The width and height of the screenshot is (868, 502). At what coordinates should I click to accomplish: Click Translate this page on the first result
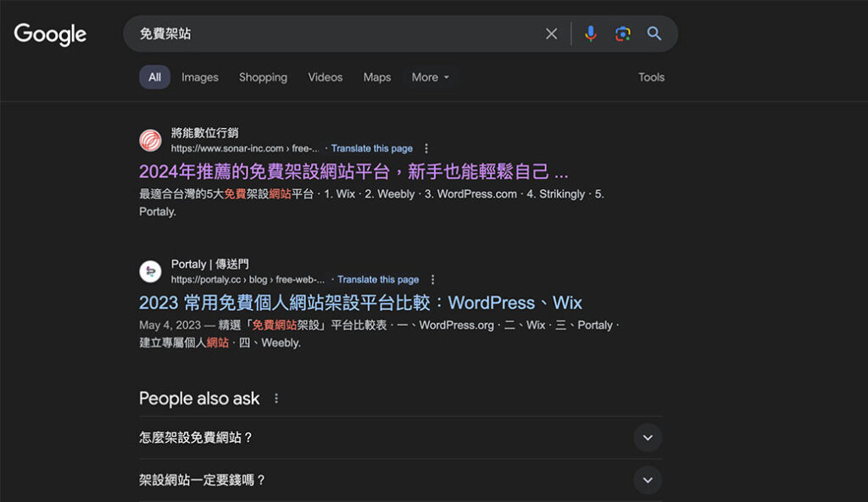(372, 148)
